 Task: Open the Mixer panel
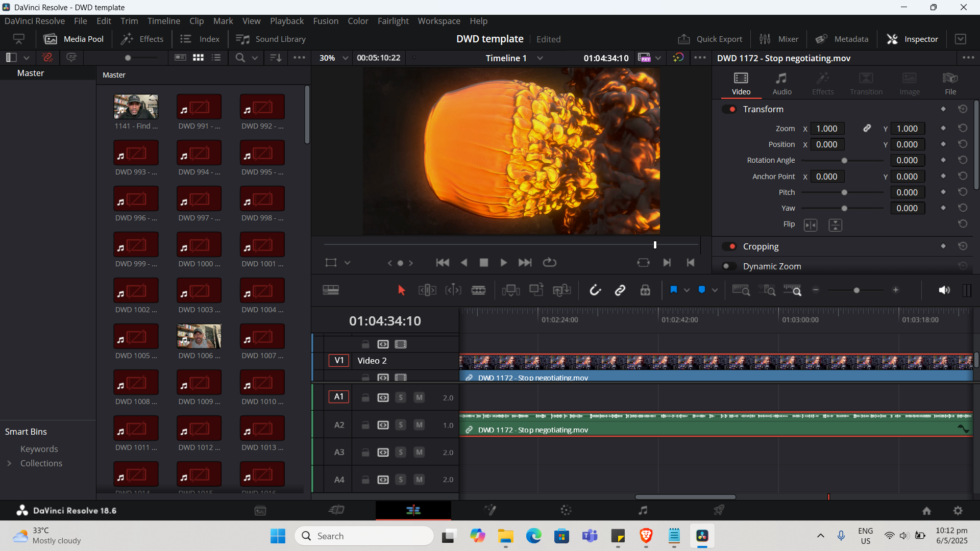coord(779,39)
